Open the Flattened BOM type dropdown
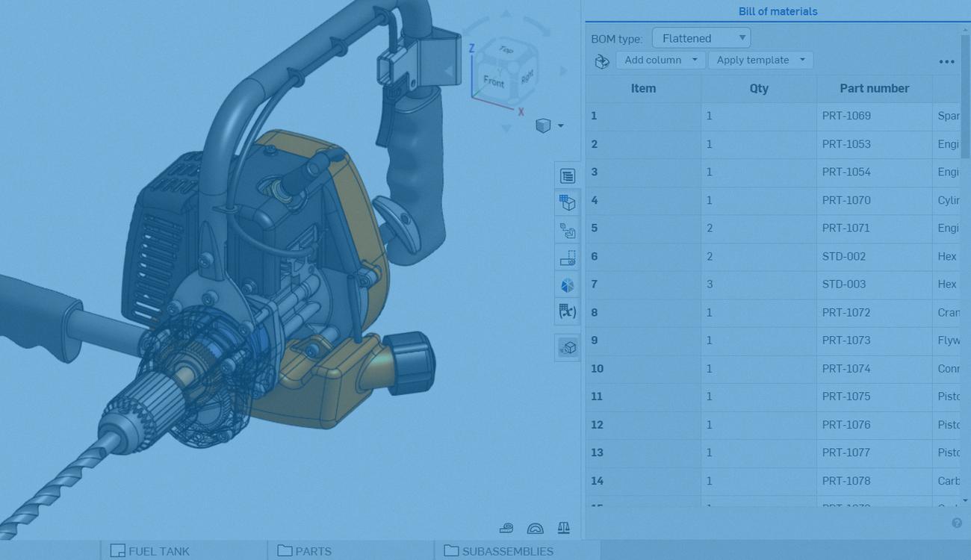971x560 pixels. [x=701, y=37]
